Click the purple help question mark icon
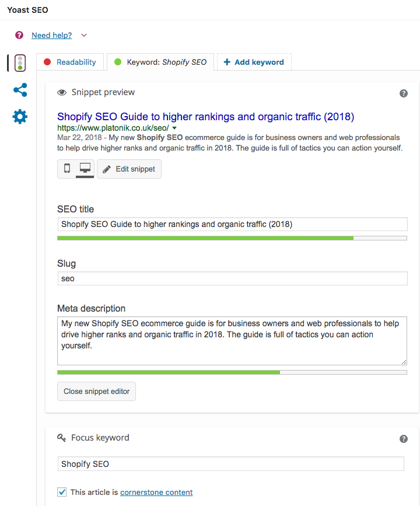Screen dimensions: 420x506 pos(19,35)
